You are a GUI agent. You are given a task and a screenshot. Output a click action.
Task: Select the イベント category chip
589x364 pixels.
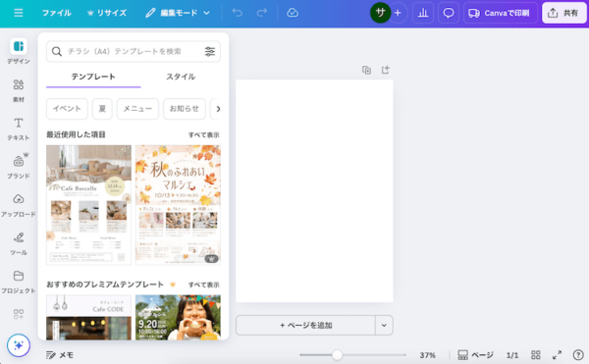pos(67,109)
